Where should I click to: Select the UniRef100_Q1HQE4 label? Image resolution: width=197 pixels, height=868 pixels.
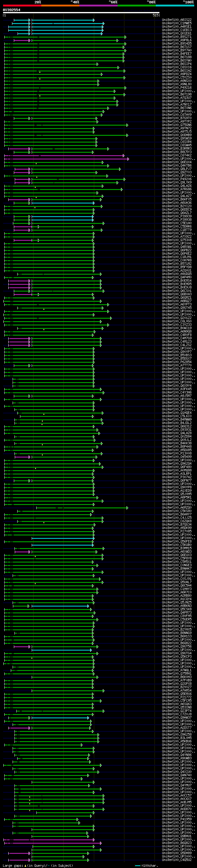[177, 413]
